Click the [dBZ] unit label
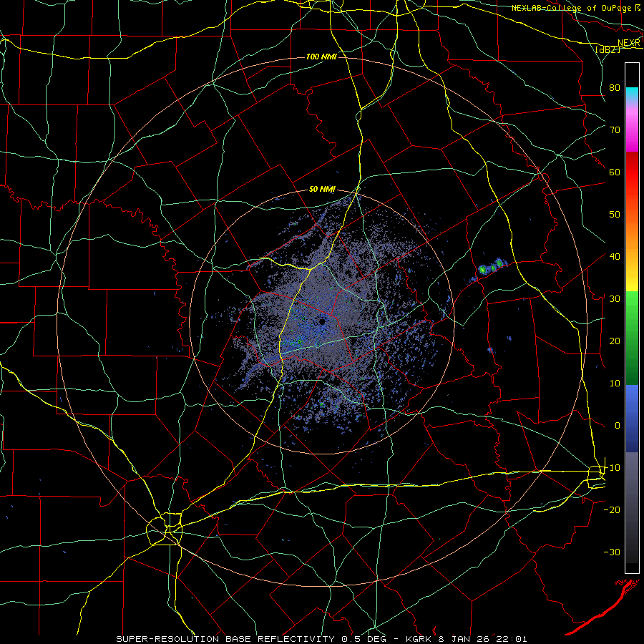This screenshot has width=644, height=644. click(608, 49)
